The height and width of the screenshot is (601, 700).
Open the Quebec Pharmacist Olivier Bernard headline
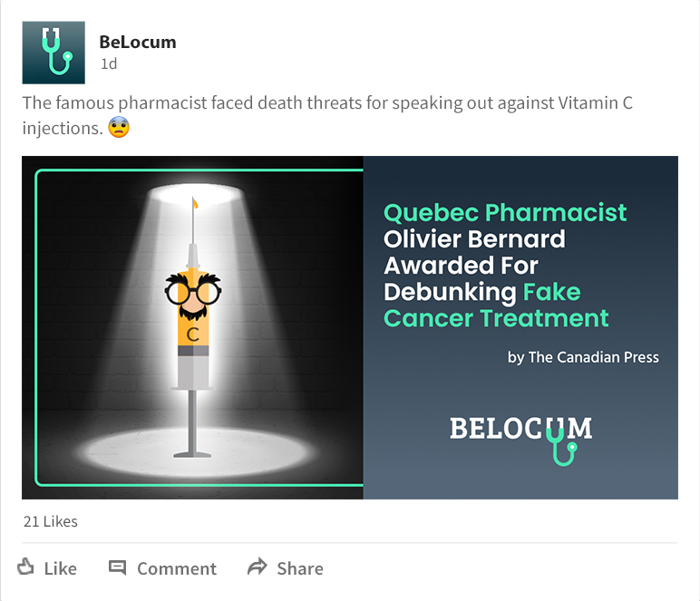point(505,239)
